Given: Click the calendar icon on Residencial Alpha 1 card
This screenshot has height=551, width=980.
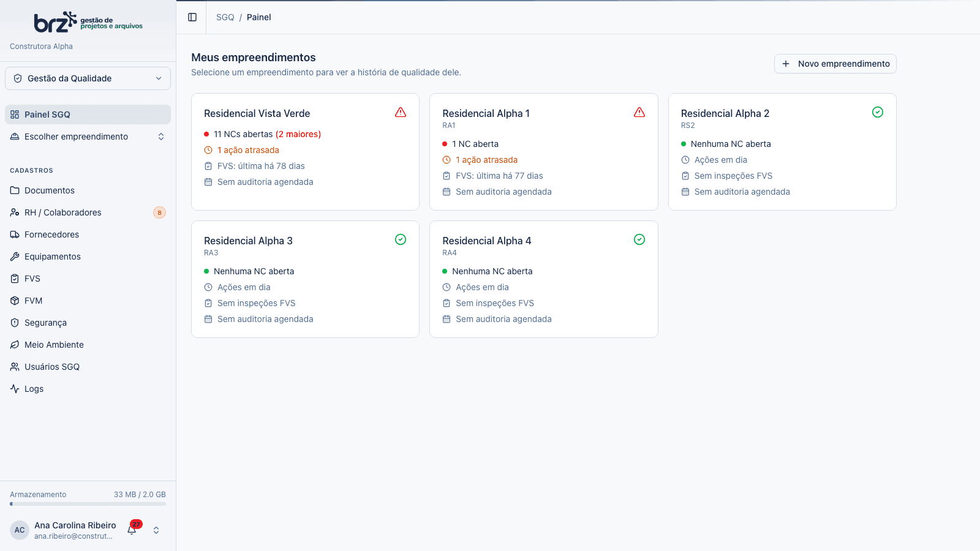Looking at the screenshot, I should (x=447, y=192).
